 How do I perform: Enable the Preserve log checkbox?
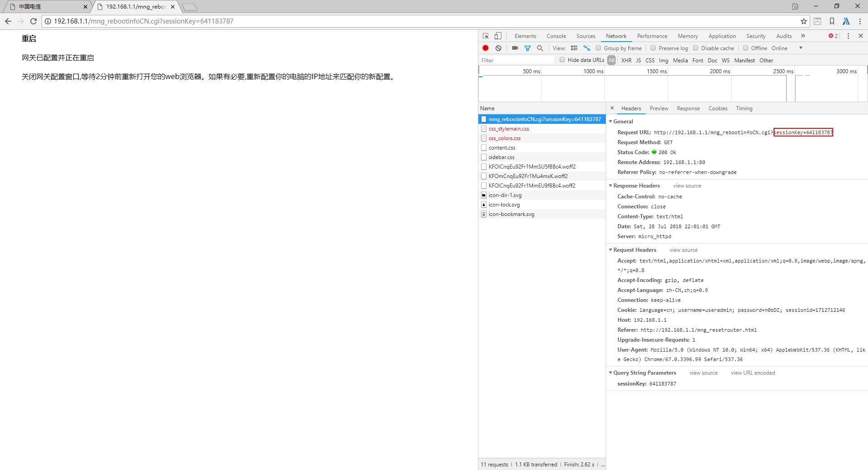pos(653,48)
